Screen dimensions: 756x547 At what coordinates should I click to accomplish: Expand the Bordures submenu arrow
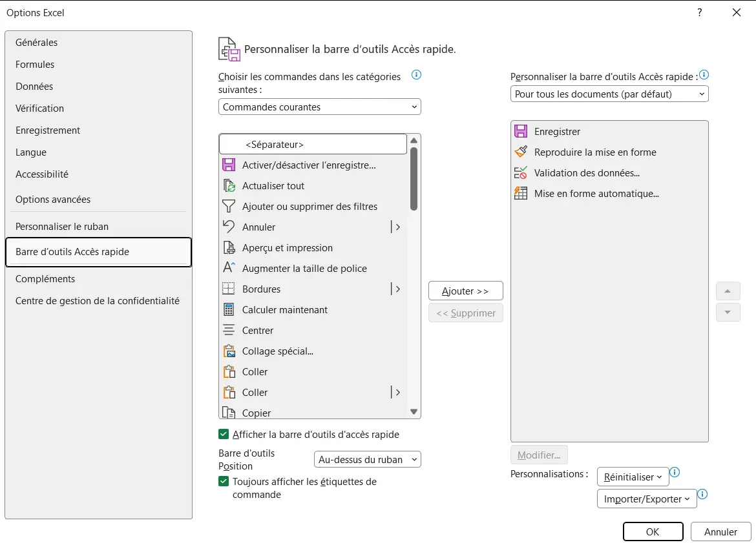pos(397,289)
